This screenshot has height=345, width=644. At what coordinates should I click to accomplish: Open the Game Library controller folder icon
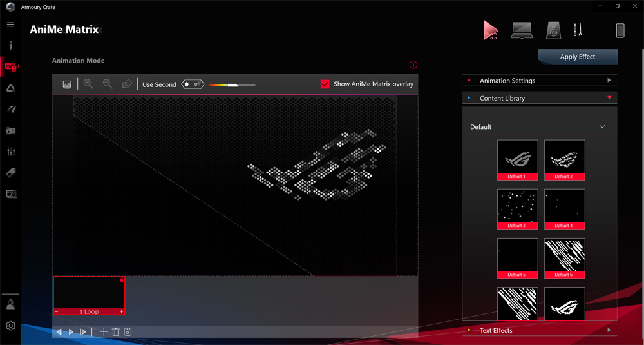11,131
